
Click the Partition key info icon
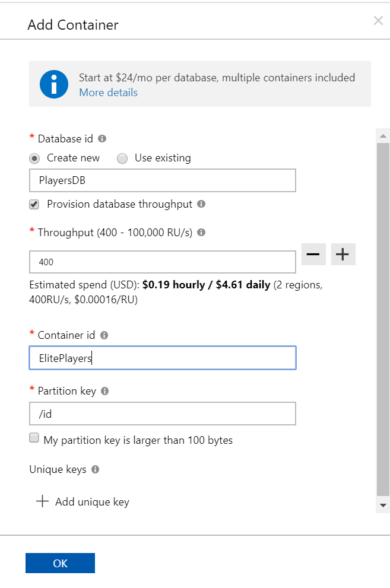point(105,392)
